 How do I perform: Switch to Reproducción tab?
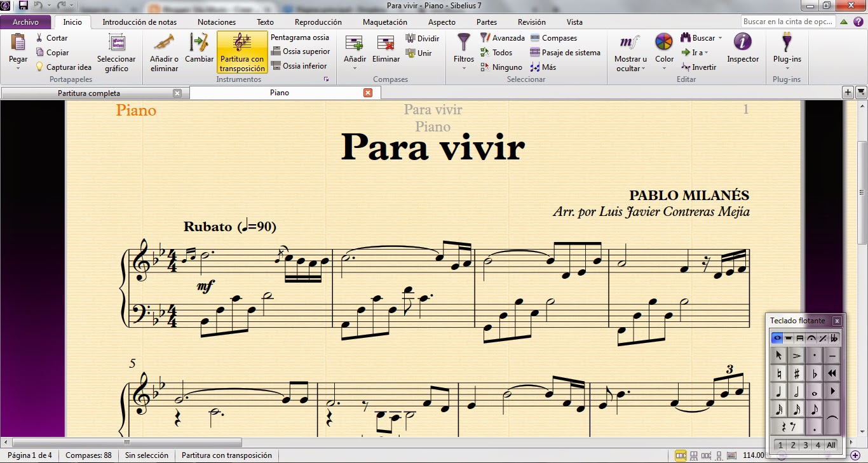318,22
